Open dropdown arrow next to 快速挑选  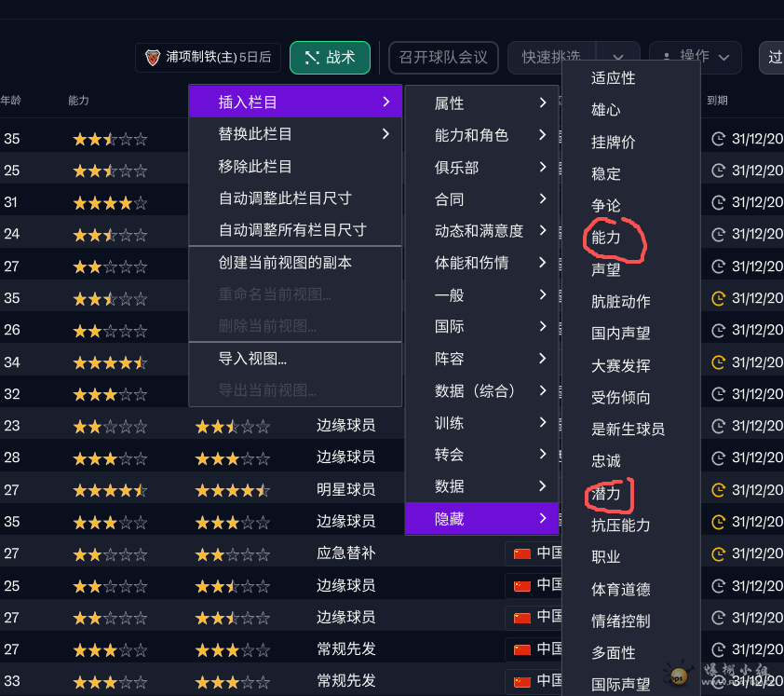tap(617, 57)
